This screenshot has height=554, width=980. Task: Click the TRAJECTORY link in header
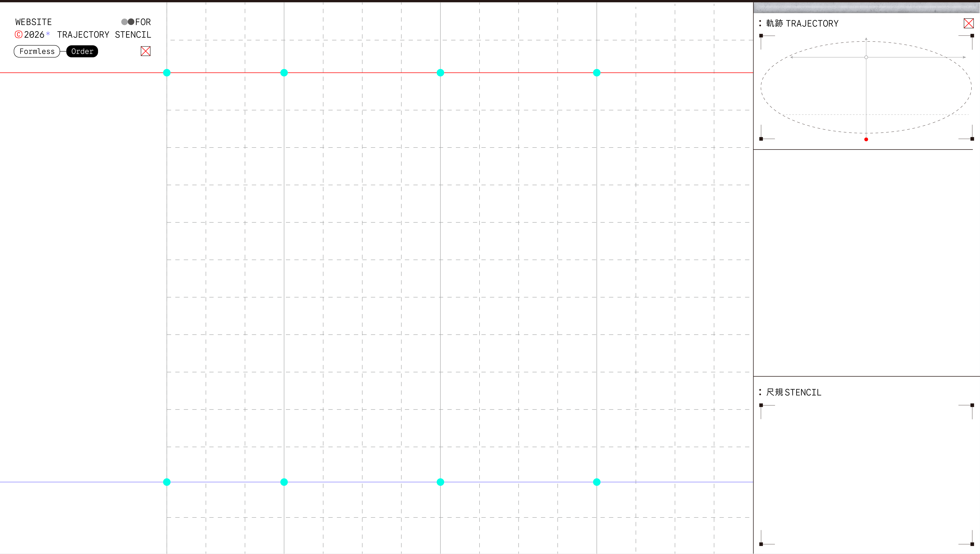(83, 35)
